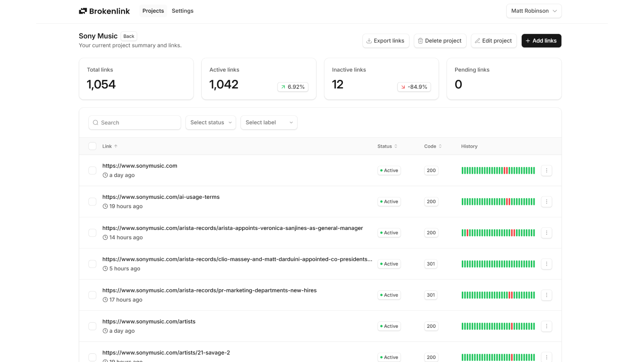Open the clio-massey-and-matt-darduini link
The image size is (644, 362).
237,259
